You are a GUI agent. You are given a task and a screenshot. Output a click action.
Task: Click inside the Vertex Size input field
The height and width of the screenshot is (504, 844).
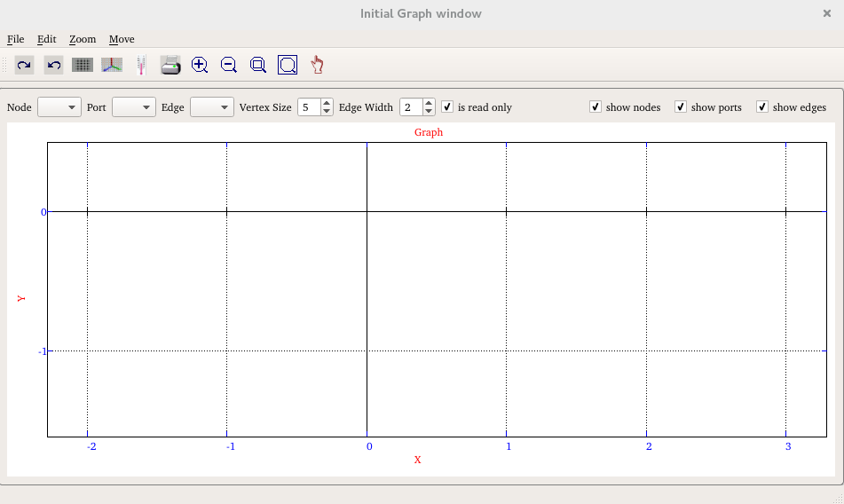(308, 107)
